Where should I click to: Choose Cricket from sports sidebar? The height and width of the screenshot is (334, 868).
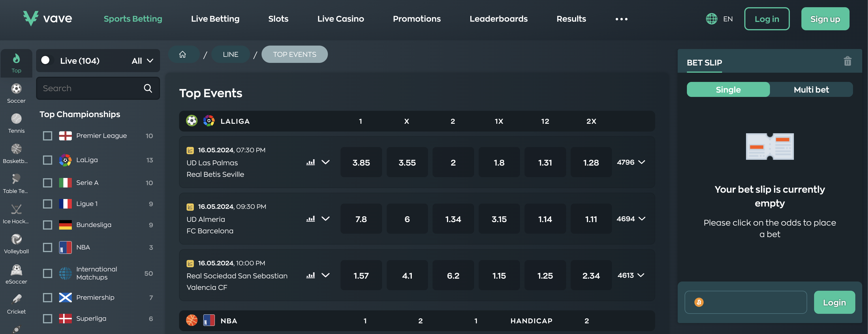[16, 304]
